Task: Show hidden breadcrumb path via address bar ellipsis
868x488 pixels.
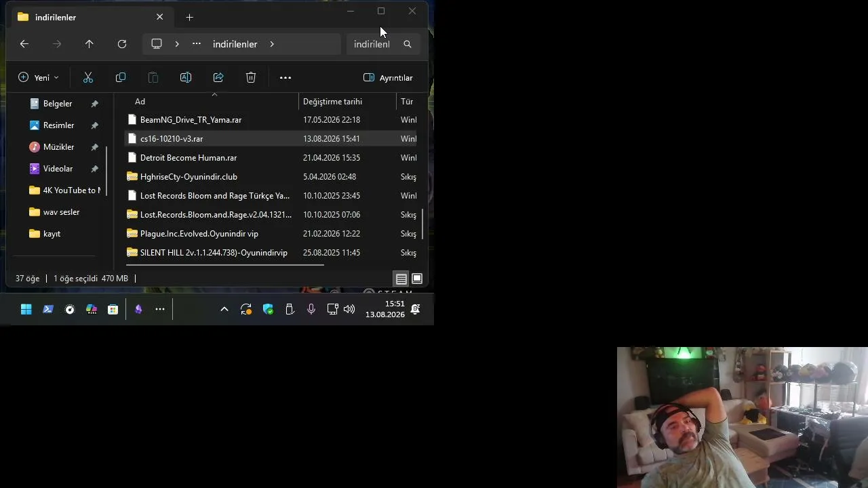Action: click(197, 44)
